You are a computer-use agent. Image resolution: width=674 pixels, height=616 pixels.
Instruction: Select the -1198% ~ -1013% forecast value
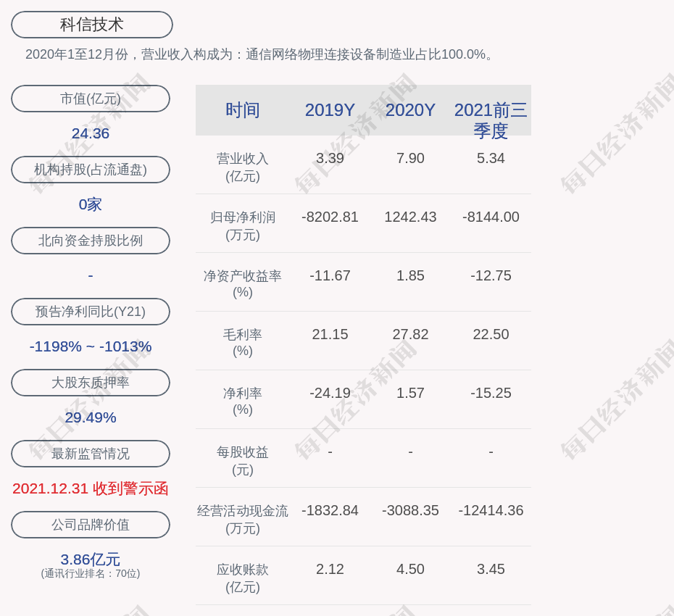(x=91, y=346)
